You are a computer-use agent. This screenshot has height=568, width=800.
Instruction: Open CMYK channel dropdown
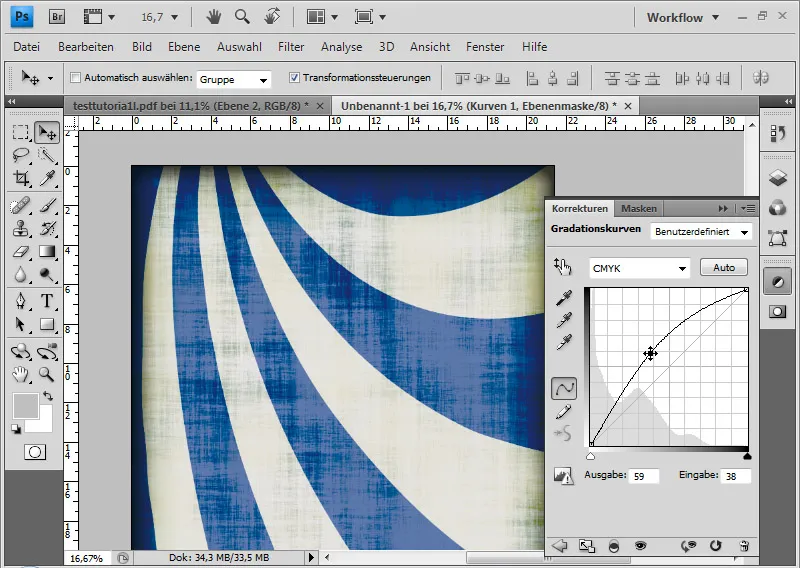639,268
